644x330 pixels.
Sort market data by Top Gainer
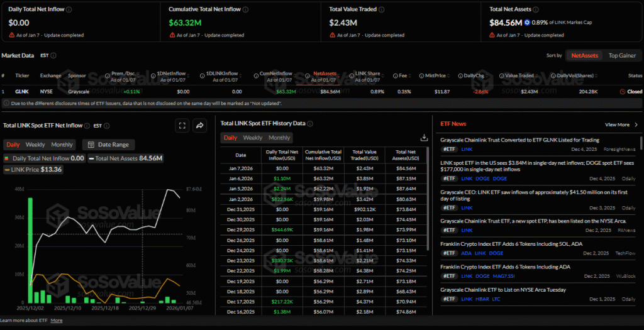tap(621, 56)
